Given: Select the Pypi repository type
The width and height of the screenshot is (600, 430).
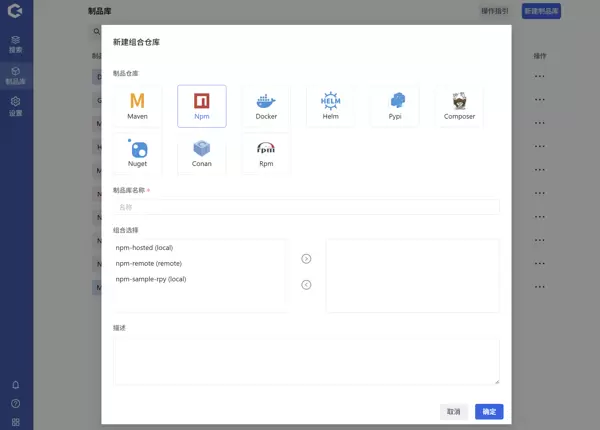Looking at the screenshot, I should (x=395, y=105).
